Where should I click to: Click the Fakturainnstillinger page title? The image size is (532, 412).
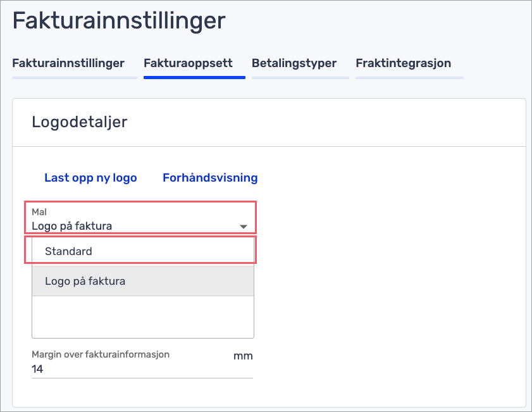click(119, 21)
